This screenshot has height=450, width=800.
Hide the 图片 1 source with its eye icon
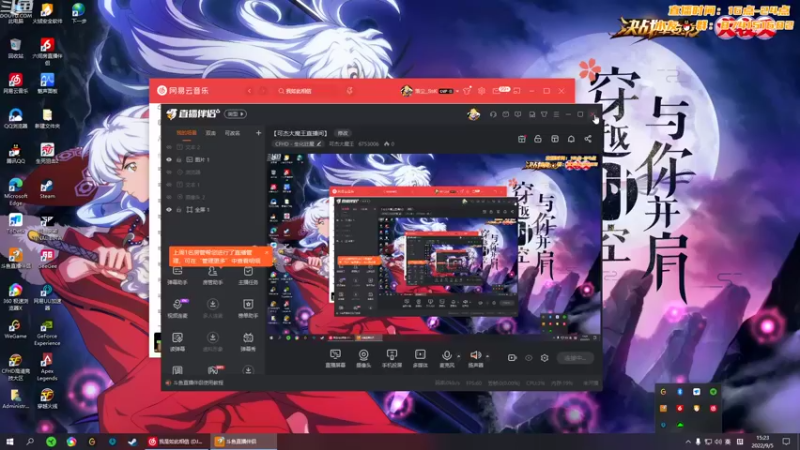169,160
